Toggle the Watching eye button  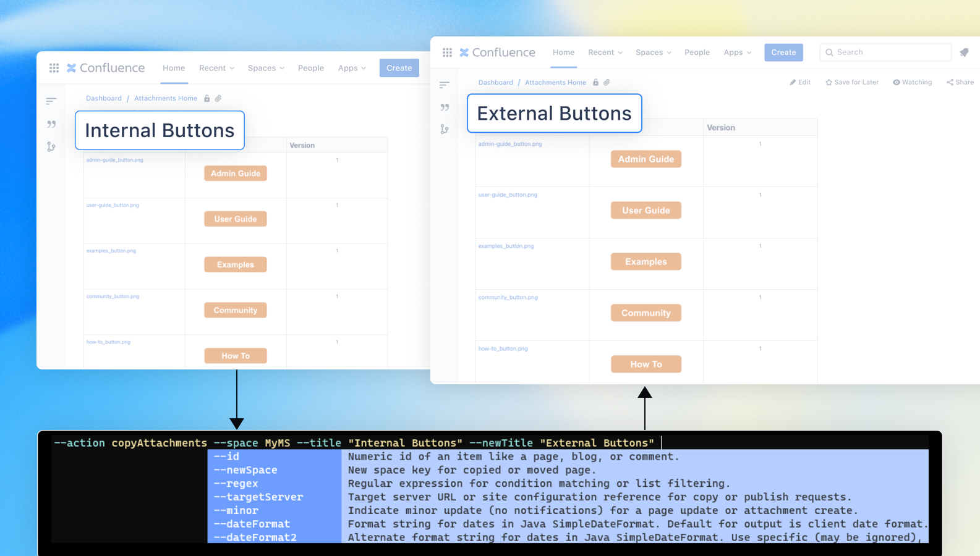912,82
